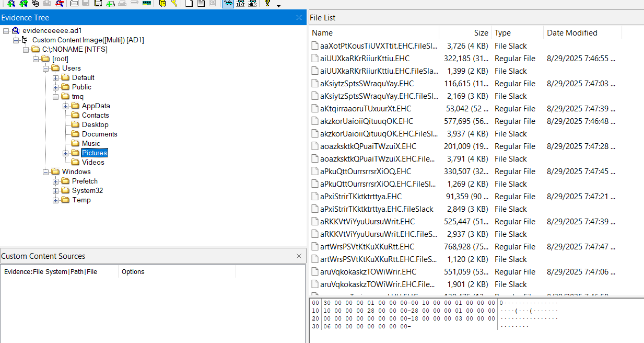The image size is (644, 343).
Task: Open Help via the question mark icon
Action: click(267, 3)
